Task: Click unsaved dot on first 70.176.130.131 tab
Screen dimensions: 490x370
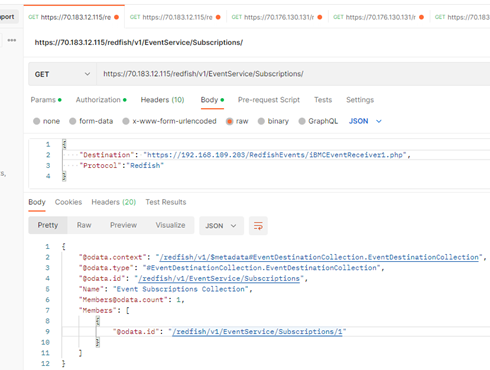Action: [x=320, y=17]
